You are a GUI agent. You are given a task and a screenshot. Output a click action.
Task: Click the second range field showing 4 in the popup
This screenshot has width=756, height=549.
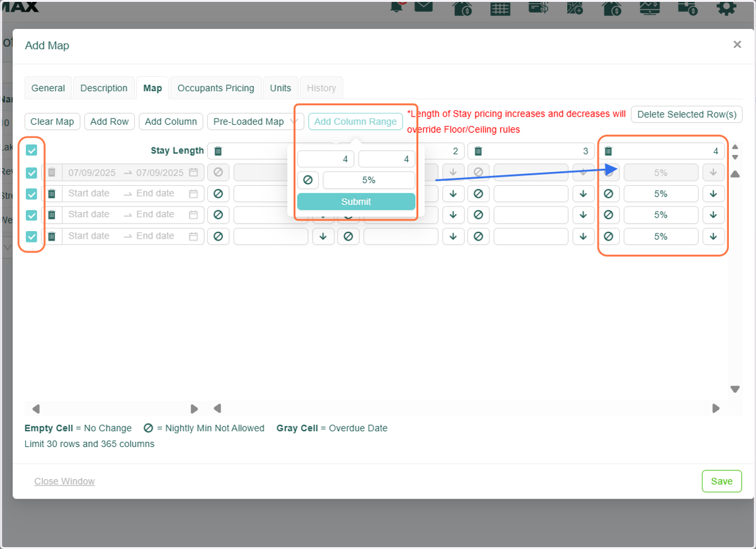click(x=387, y=159)
